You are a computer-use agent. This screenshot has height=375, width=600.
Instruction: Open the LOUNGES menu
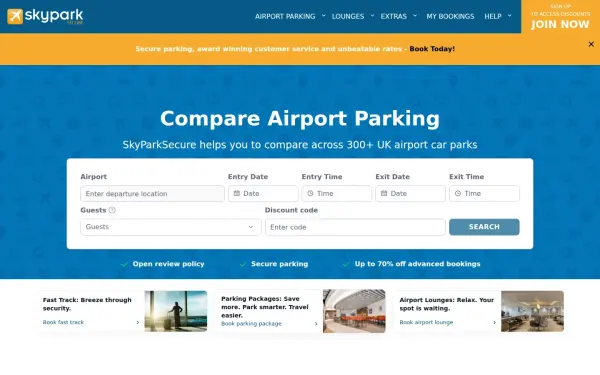[x=348, y=16]
